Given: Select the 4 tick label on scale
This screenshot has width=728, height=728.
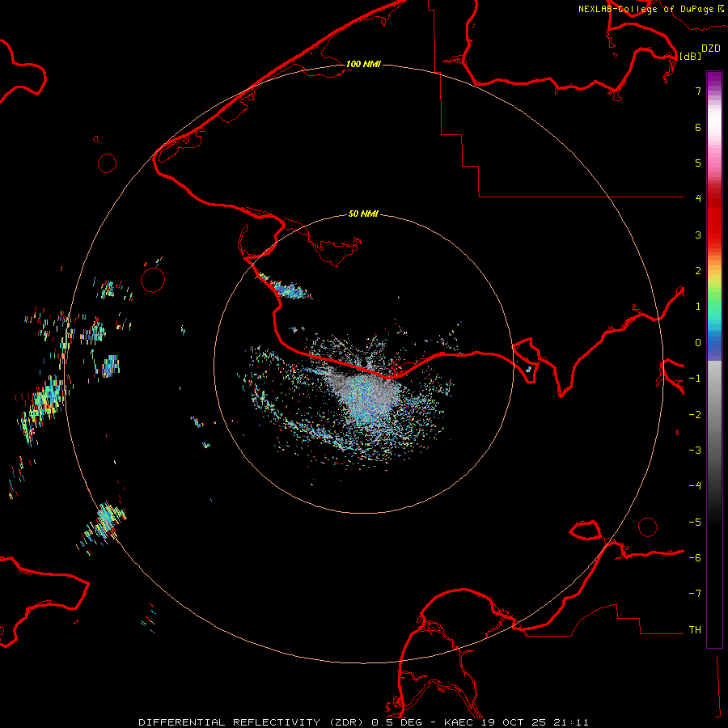Looking at the screenshot, I should pos(698,199).
